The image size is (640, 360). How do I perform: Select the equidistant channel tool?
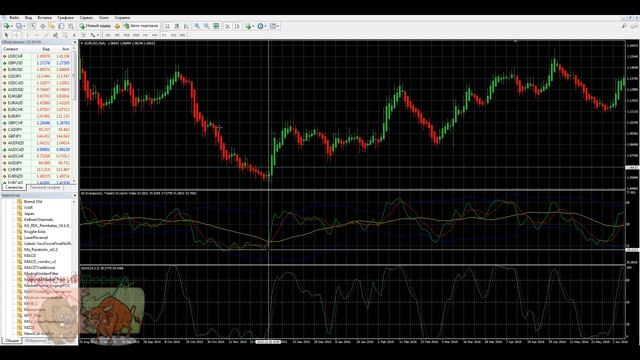click(x=55, y=35)
